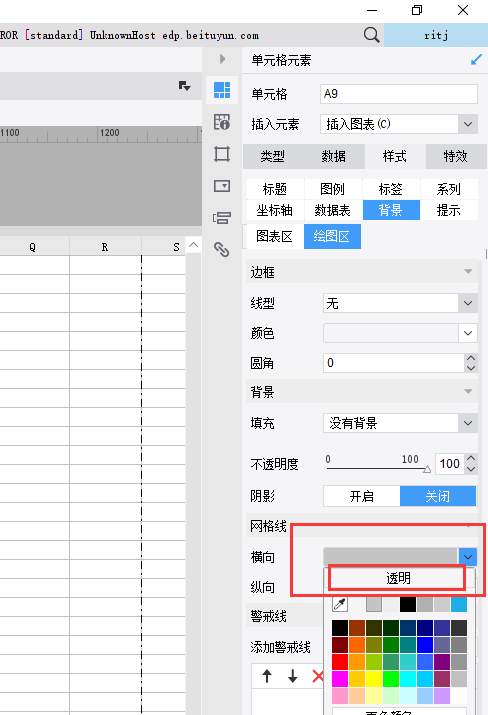Click the scroll-up chevron beside column S
Viewport: 488px width, 715px height.
193,245
